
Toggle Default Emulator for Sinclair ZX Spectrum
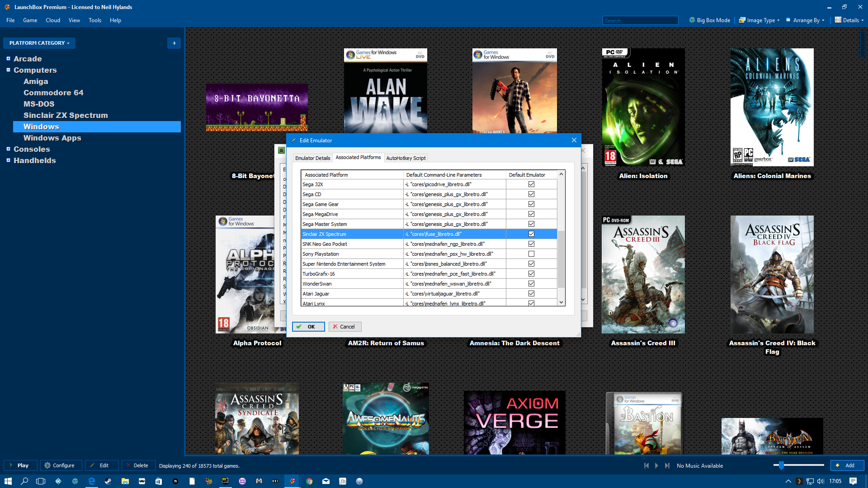click(531, 234)
